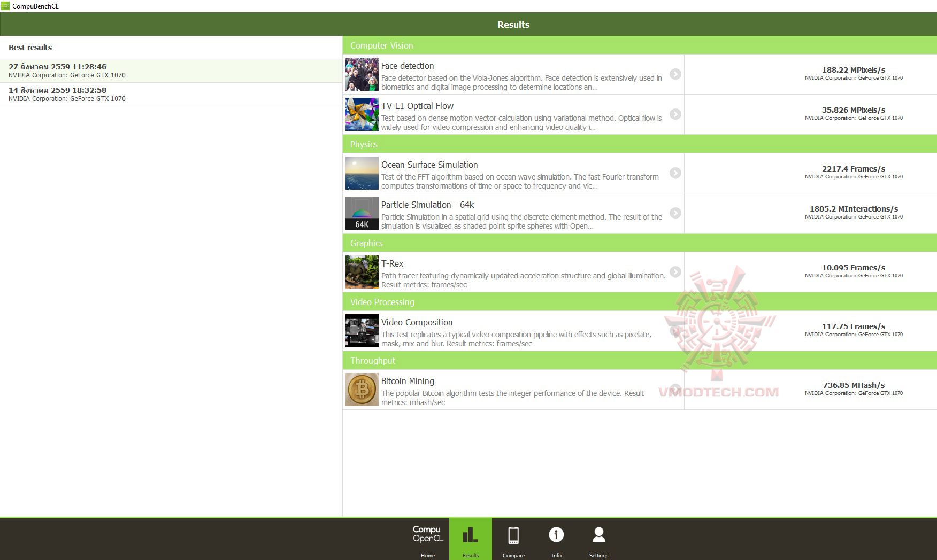Expand Bitcoin Mining details arrow
The image size is (937, 560).
click(675, 390)
